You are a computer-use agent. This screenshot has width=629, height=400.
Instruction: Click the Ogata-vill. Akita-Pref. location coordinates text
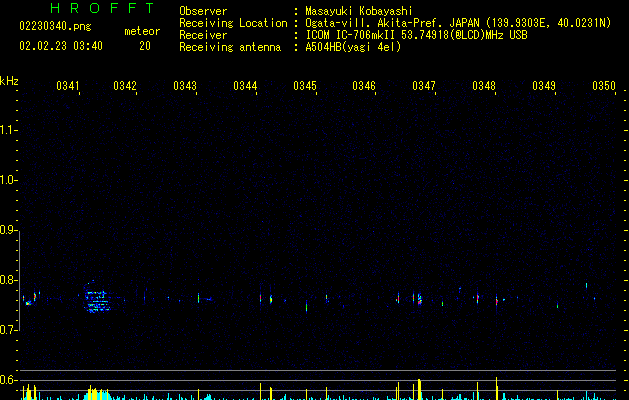pyautogui.click(x=458, y=23)
